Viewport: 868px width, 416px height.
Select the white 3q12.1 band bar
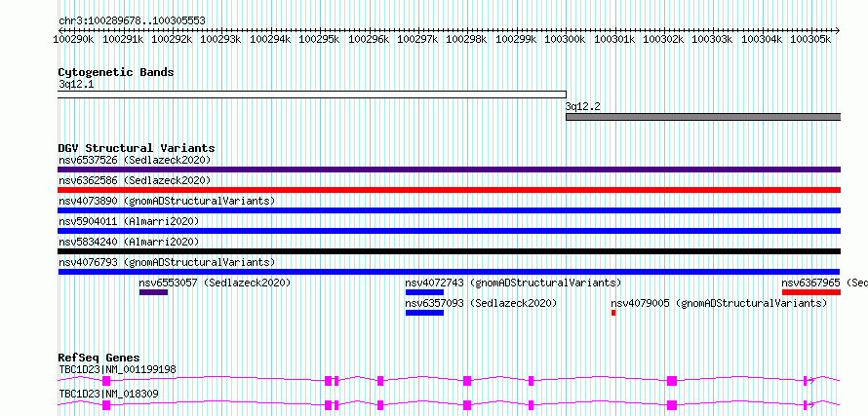tap(312, 95)
